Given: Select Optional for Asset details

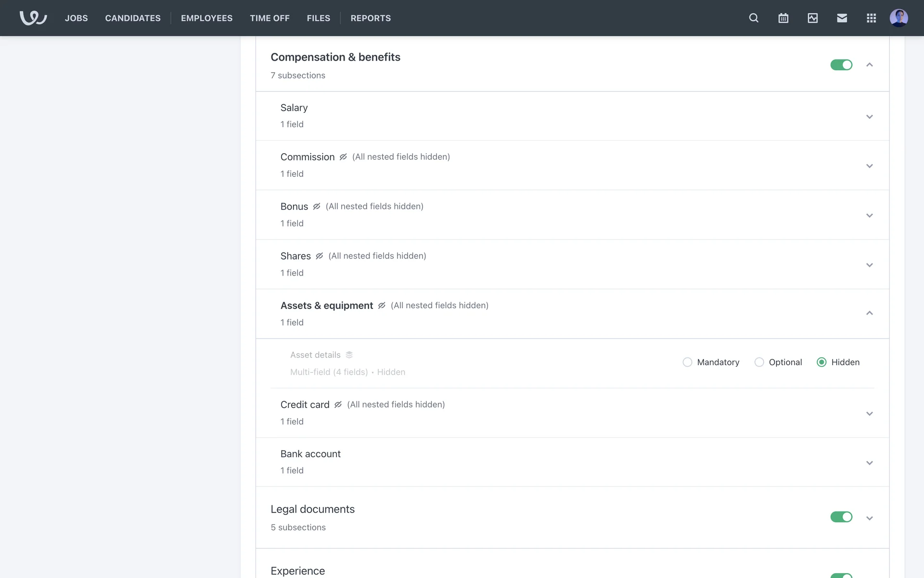Looking at the screenshot, I should pos(759,362).
